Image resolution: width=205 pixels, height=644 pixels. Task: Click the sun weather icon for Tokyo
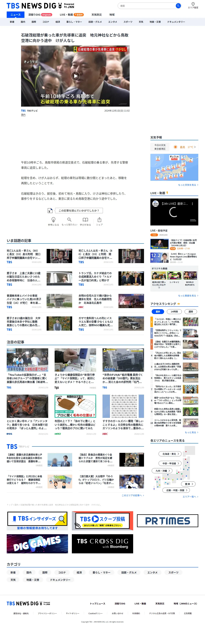coord(175,147)
